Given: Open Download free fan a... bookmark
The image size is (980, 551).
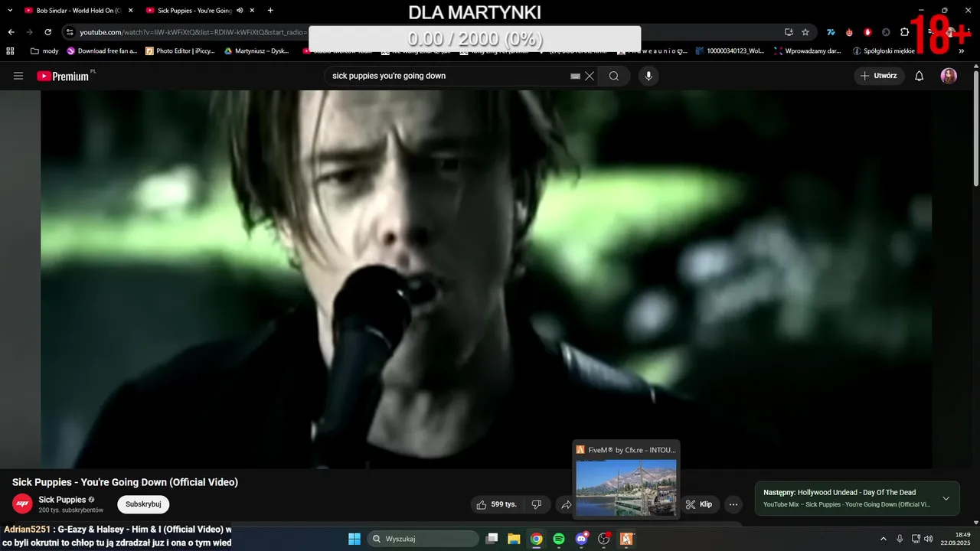Looking at the screenshot, I should (102, 51).
